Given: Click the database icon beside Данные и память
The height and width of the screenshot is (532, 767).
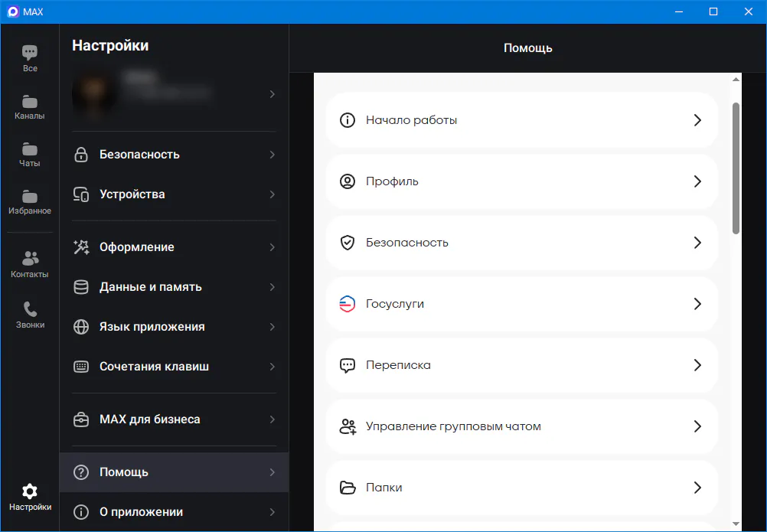Looking at the screenshot, I should pyautogui.click(x=80, y=287).
